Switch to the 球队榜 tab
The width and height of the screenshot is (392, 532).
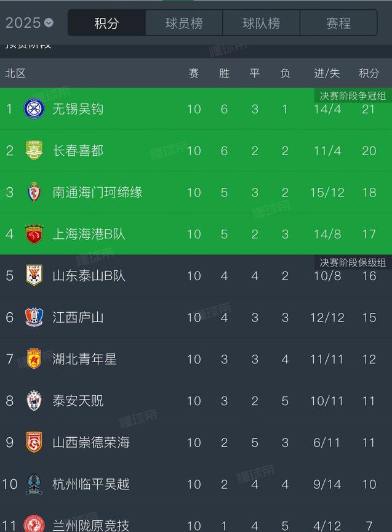[261, 23]
